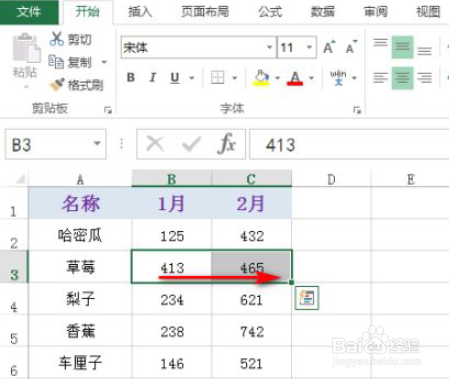Switch to the 插入 Insert tab
The image size is (449, 379).
[140, 12]
